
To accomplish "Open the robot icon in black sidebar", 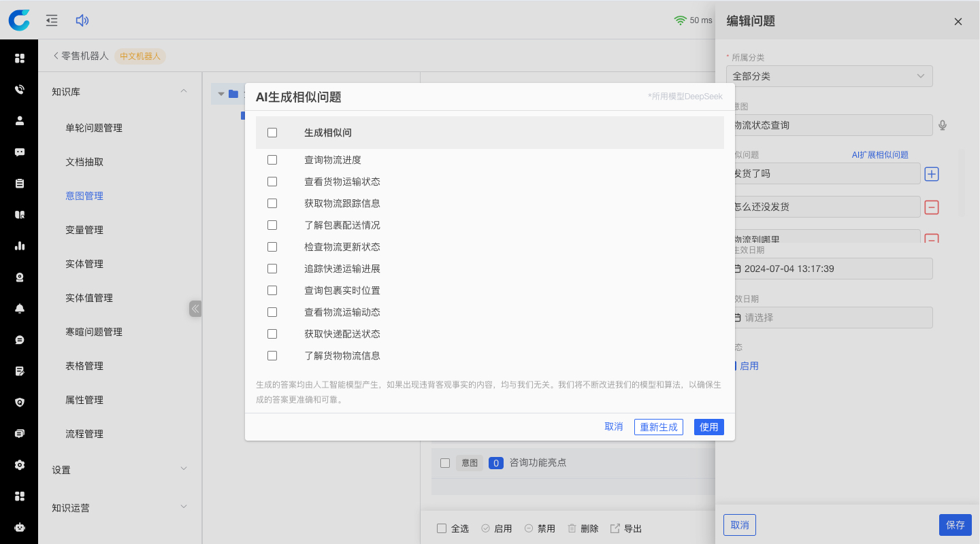I will [x=20, y=528].
